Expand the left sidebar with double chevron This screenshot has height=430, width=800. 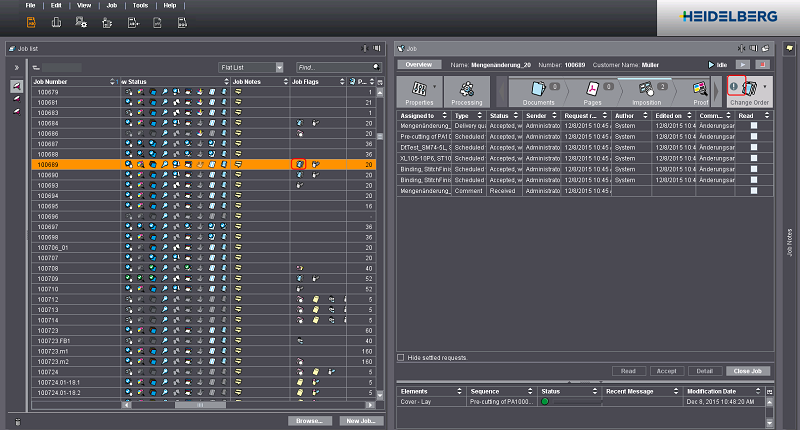point(17,67)
